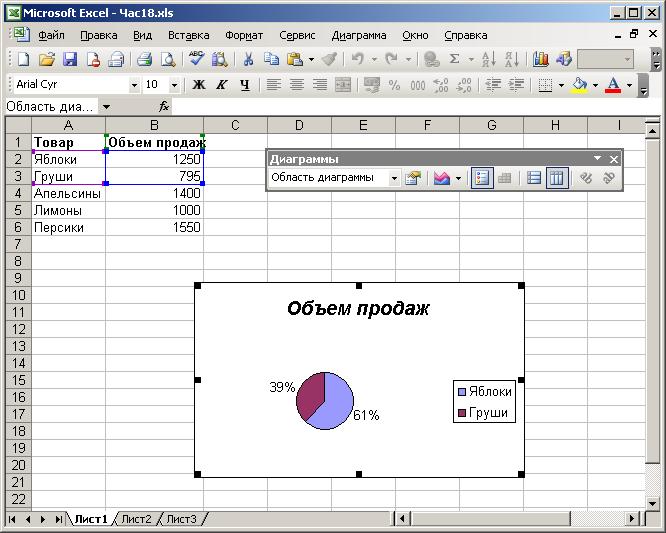Click the yellow fill color bucket
This screenshot has height=533, width=666.
(x=580, y=85)
